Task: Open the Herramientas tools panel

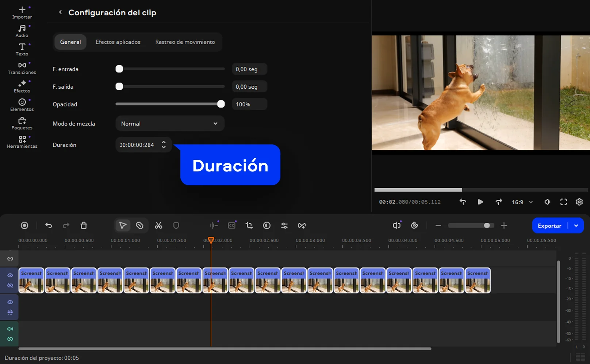Action: click(x=22, y=142)
